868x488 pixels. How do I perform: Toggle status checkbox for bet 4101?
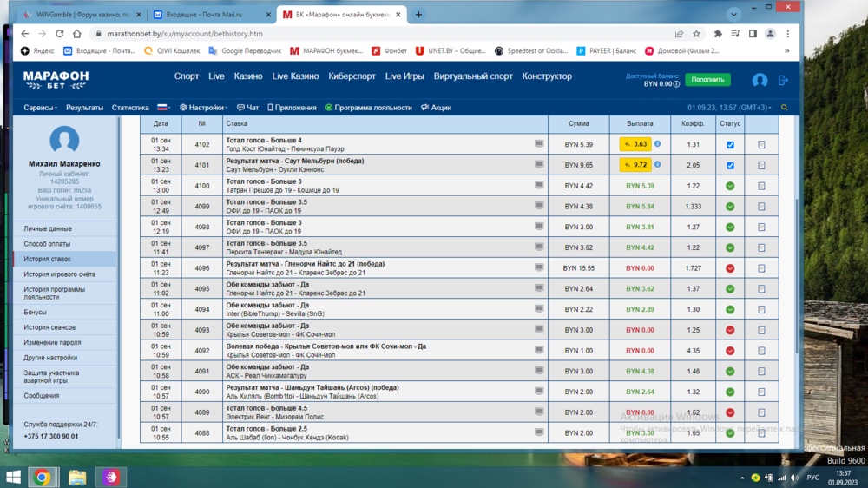click(x=730, y=165)
